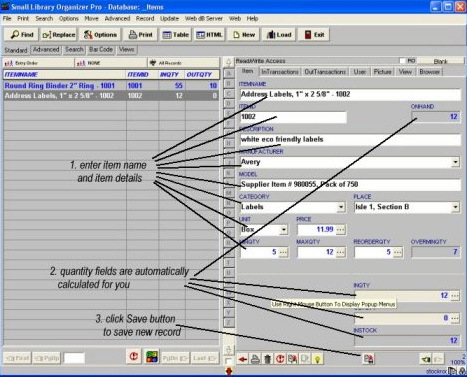This screenshot has height=377, width=467.
Task: Switch to the OutTransactions tab
Action: point(325,72)
